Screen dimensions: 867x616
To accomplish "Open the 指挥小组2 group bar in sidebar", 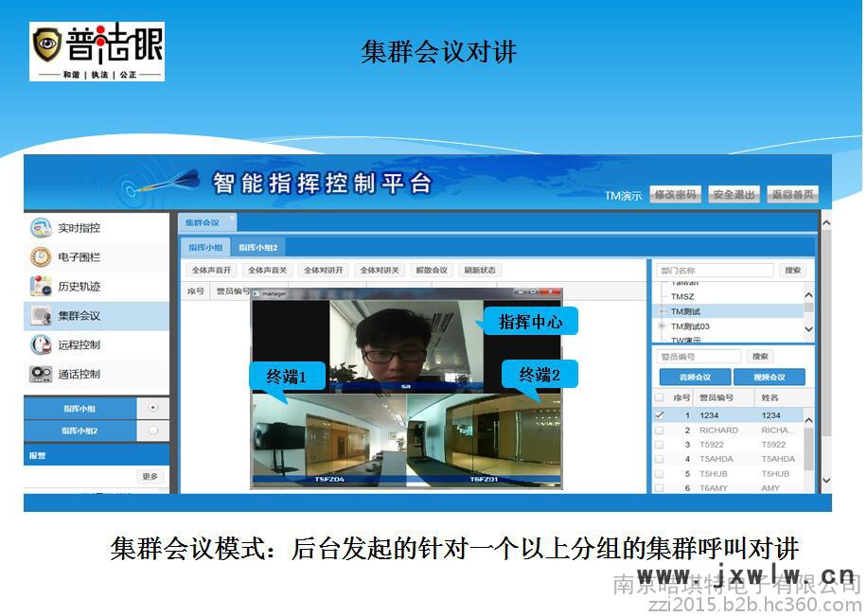I will [80, 431].
